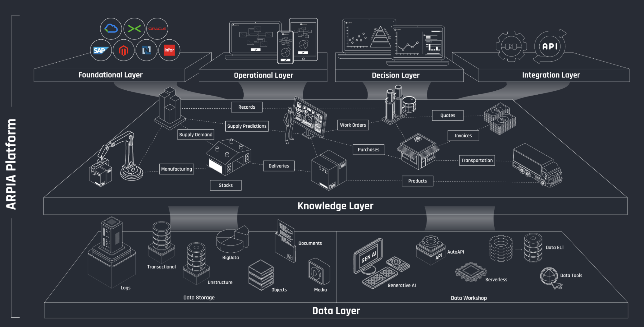Viewport: 644px width, 327px height.
Task: Select the Data Layer tab
Action: (322, 321)
